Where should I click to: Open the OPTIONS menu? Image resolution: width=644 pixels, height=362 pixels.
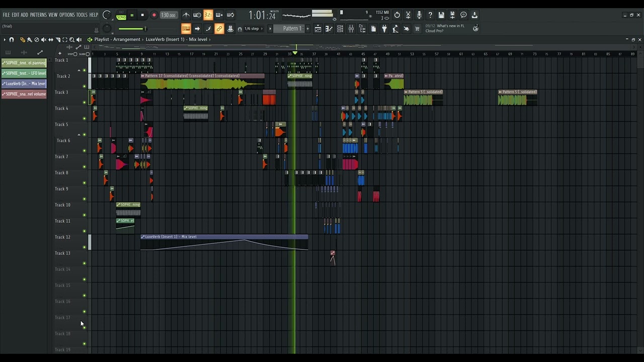pos(67,15)
